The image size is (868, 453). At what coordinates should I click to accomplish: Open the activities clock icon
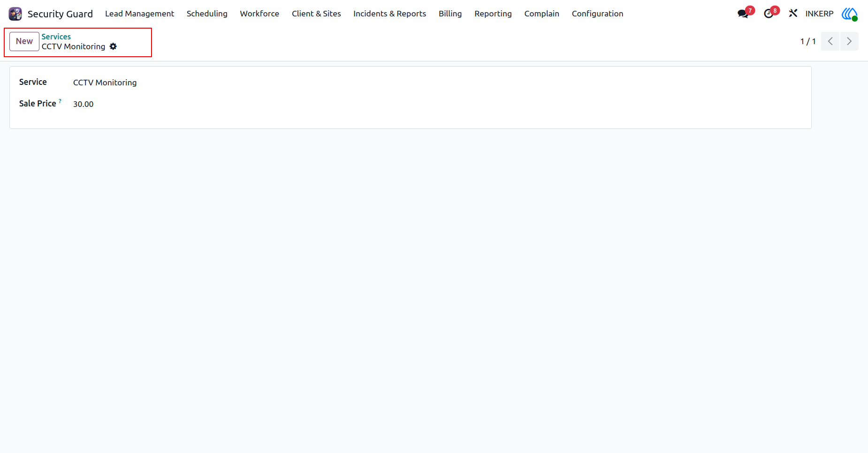point(769,14)
